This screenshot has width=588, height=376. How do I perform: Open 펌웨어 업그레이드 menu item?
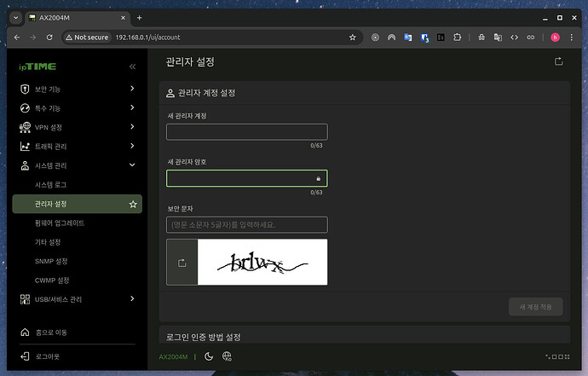[x=60, y=223]
